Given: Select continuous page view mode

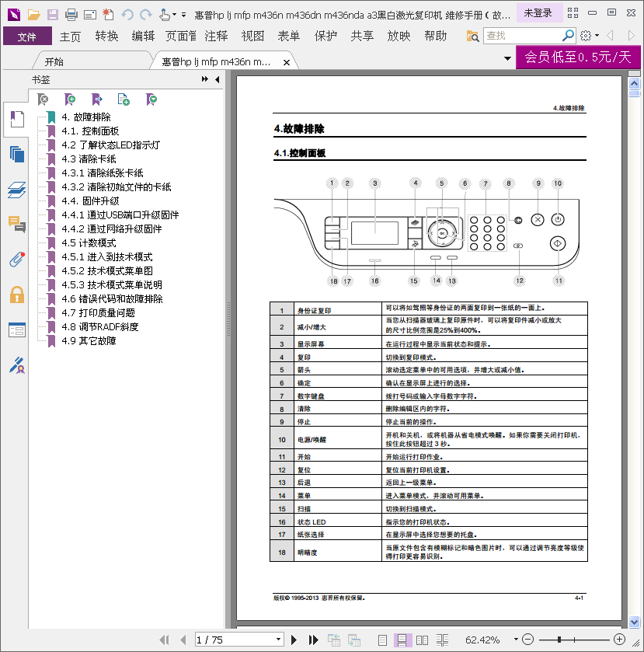Looking at the screenshot, I should [x=402, y=640].
